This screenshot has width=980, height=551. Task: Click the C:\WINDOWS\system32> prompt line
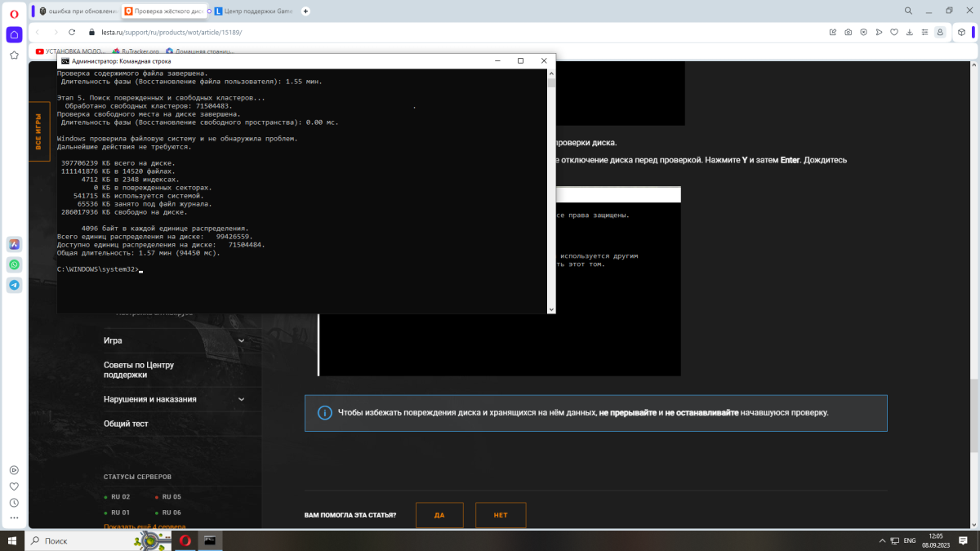100,269
